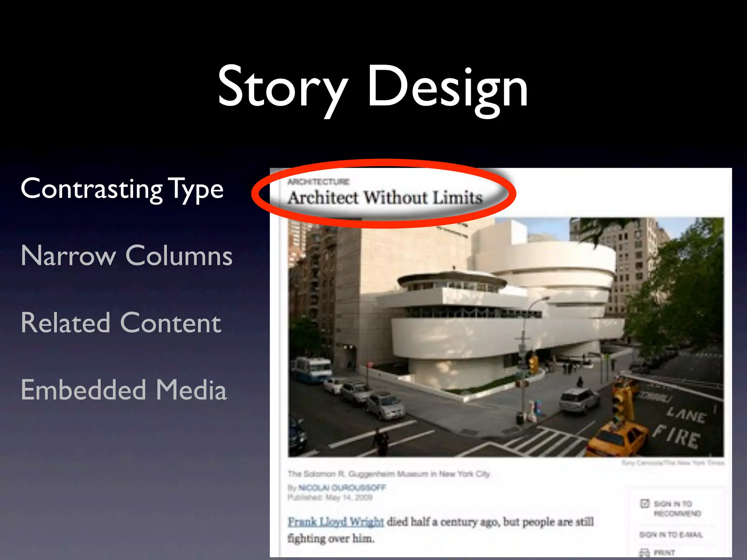The width and height of the screenshot is (747, 560).
Task: Click the 'ARCHITECTURE' section label
Action: 318,182
